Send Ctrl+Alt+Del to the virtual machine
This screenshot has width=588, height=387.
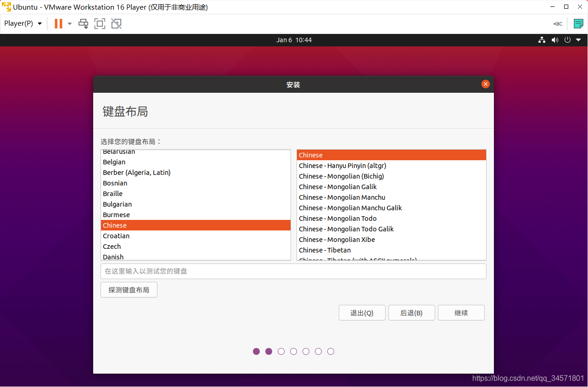[x=83, y=23]
